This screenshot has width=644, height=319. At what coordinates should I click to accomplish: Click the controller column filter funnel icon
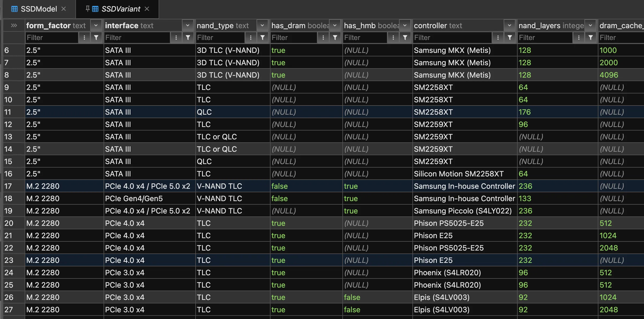point(510,38)
